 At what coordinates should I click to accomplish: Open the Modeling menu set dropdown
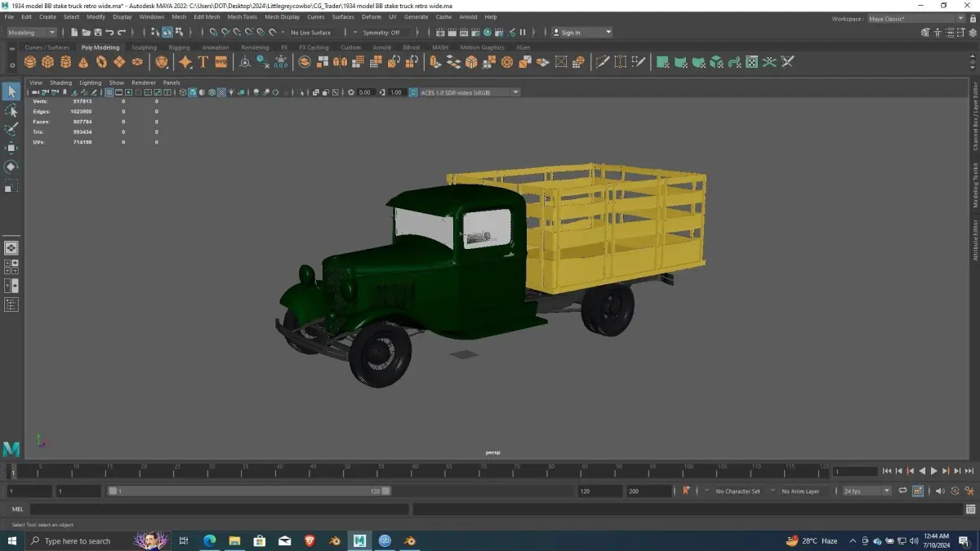click(x=31, y=33)
